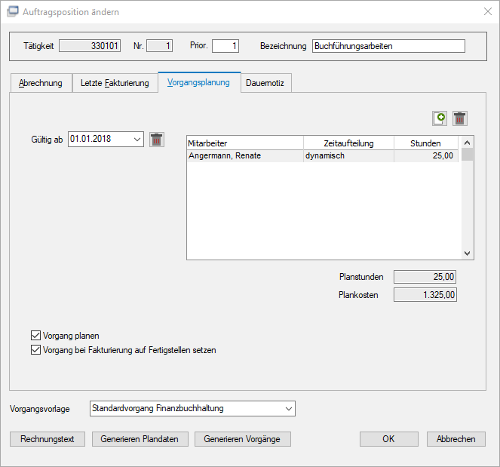Screen dimensions: 500x467
Task: Confirm with the OK button
Action: click(389, 439)
